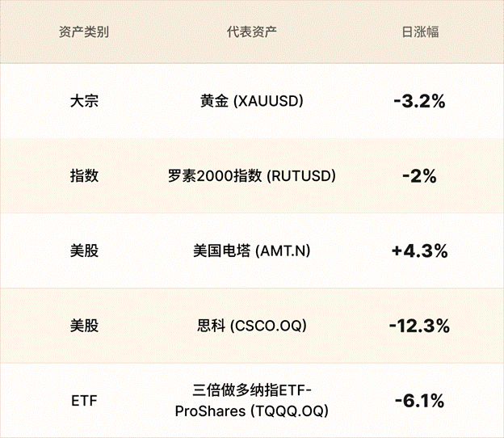Select the ETF category cell
The image size is (504, 438).
84,401
